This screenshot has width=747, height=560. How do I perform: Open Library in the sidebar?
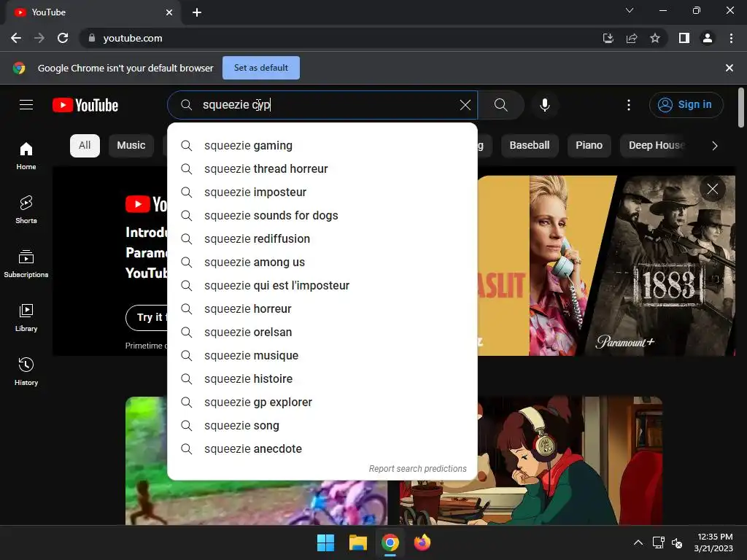point(26,318)
